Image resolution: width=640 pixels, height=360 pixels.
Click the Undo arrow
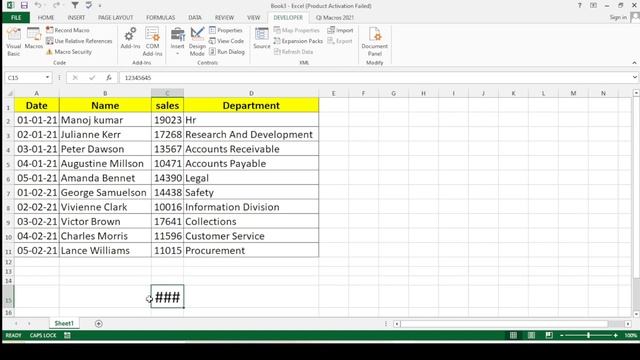pyautogui.click(x=38, y=5)
